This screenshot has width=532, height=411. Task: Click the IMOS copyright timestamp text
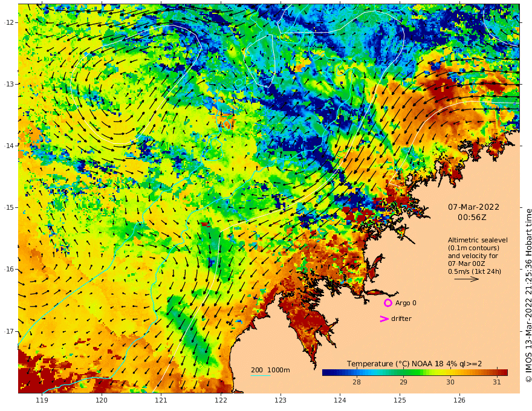point(528,296)
